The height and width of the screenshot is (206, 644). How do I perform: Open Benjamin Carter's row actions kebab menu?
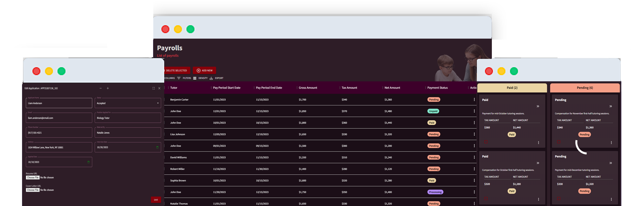tap(474, 99)
